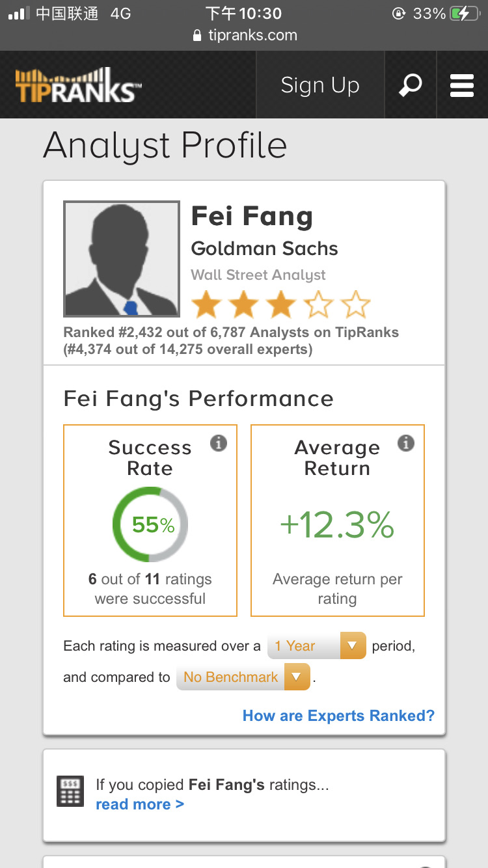
Task: Tap the TipRanks logo
Action: (79, 85)
